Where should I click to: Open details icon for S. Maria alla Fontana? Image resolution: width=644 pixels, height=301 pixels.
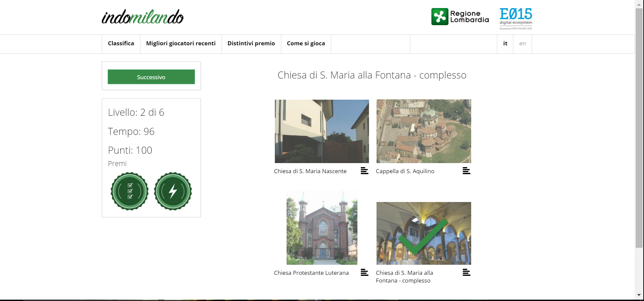466,272
